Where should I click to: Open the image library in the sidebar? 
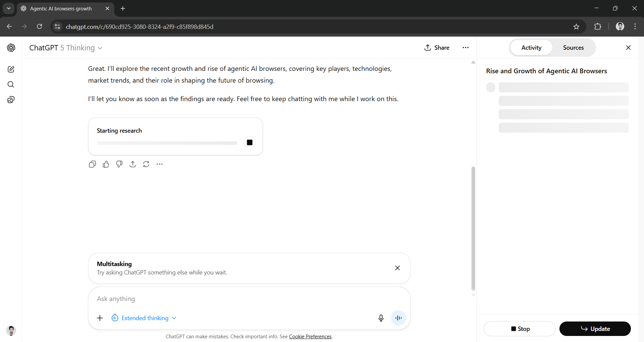pos(11,99)
